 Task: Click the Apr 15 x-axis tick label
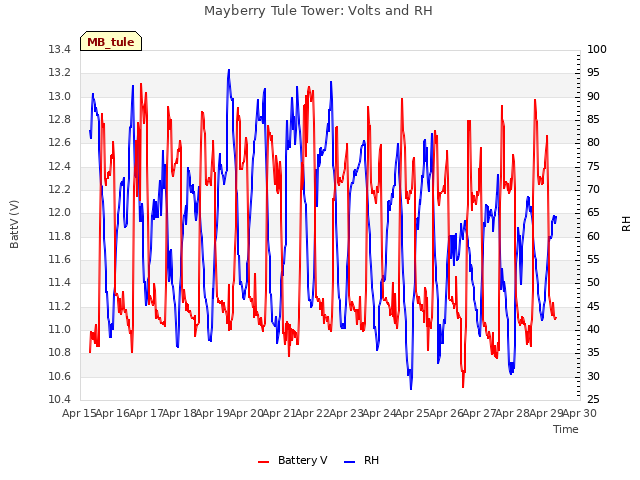(80, 413)
